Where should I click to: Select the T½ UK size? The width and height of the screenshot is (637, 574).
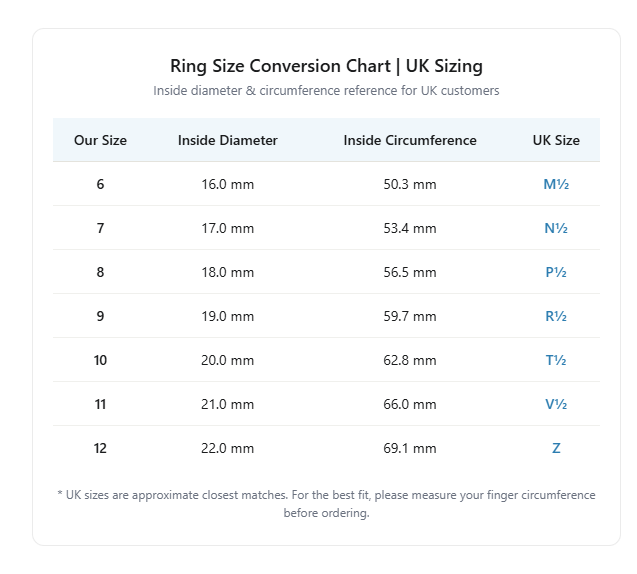(556, 360)
